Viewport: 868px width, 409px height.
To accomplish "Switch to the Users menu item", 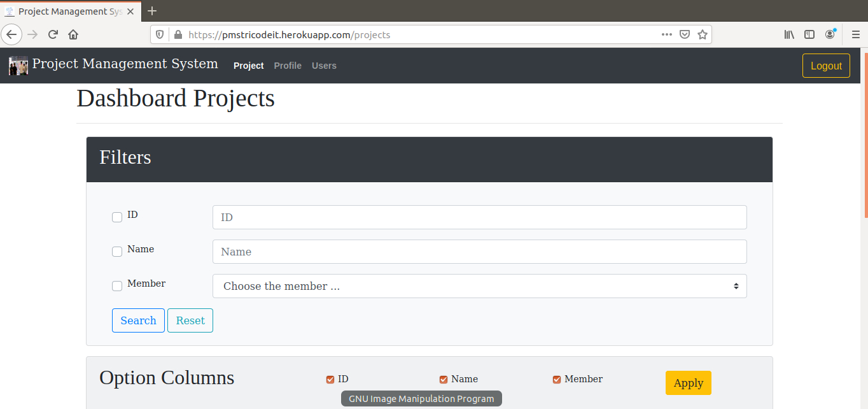I will [x=324, y=66].
